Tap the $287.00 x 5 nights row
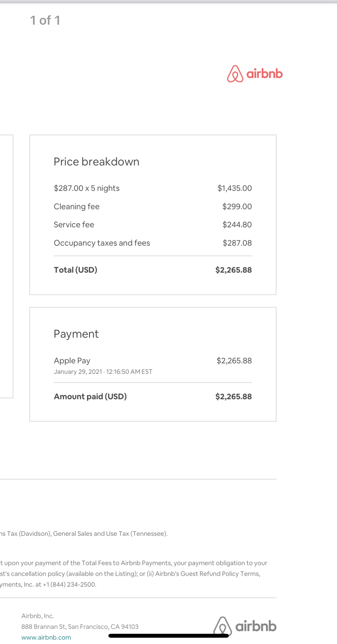The width and height of the screenshot is (337, 644). pyautogui.click(x=153, y=188)
